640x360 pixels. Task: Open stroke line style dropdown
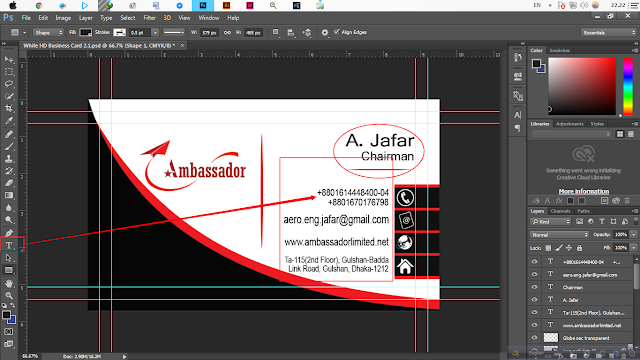coord(174,32)
